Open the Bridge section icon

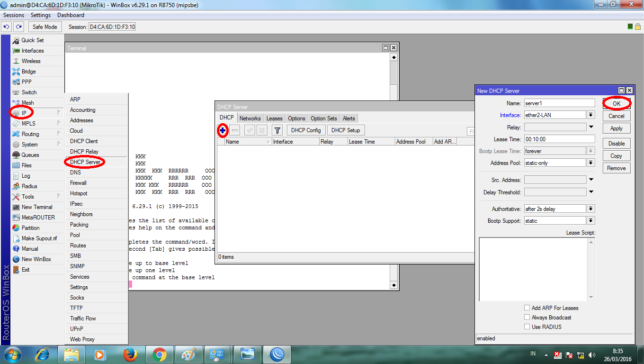16,72
